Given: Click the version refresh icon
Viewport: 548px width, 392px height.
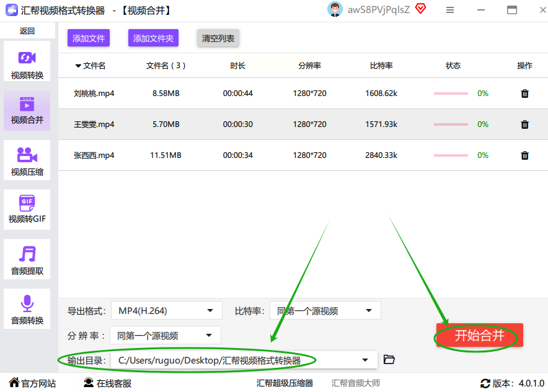Looking at the screenshot, I should (485, 383).
